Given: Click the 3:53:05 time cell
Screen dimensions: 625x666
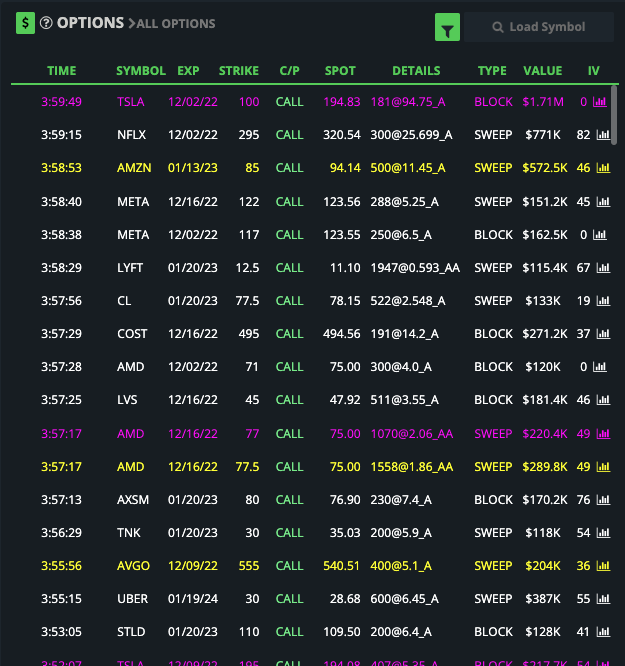Looking at the screenshot, I should 61,632.
